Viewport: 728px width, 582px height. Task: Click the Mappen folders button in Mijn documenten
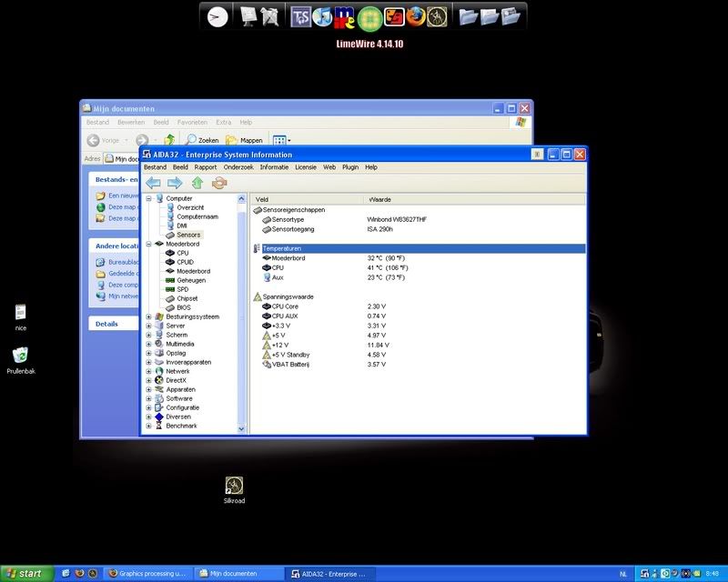[x=244, y=140]
